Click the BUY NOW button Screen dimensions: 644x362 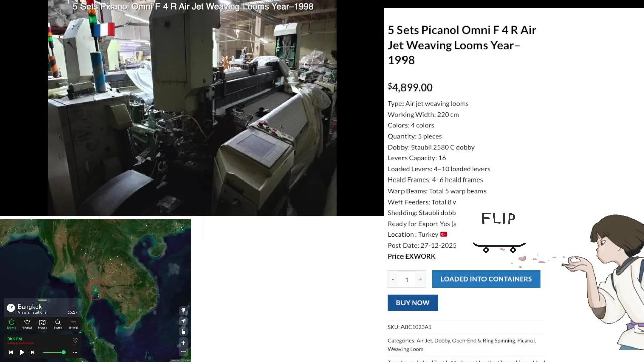413,303
